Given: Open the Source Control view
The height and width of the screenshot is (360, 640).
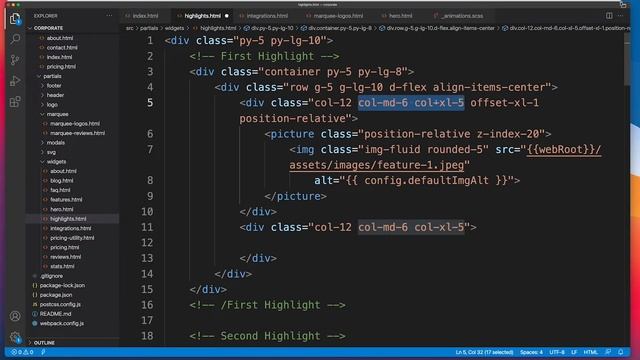Looking at the screenshot, I should click(x=15, y=60).
